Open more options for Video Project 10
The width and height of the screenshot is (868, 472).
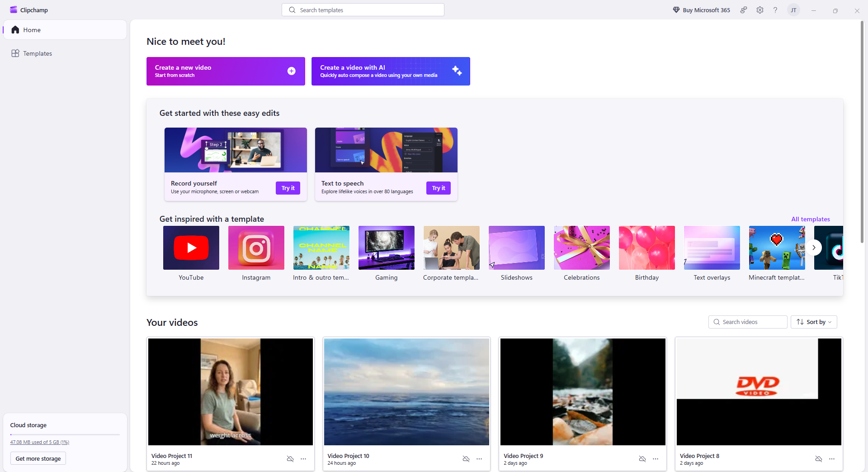(479, 459)
